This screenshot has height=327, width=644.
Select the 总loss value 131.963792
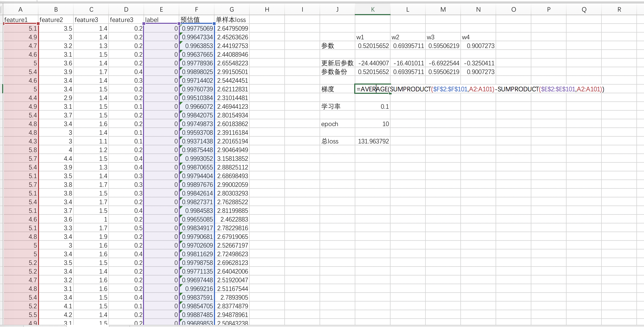[x=373, y=141]
